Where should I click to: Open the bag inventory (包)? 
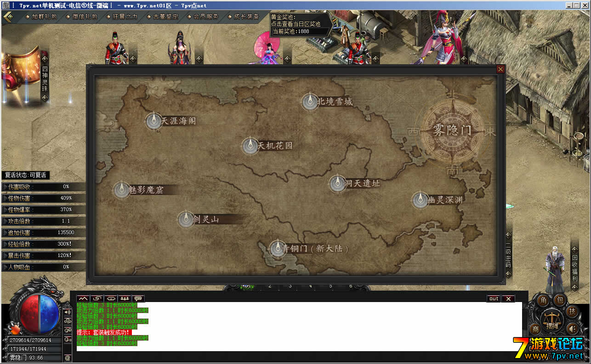559,301
